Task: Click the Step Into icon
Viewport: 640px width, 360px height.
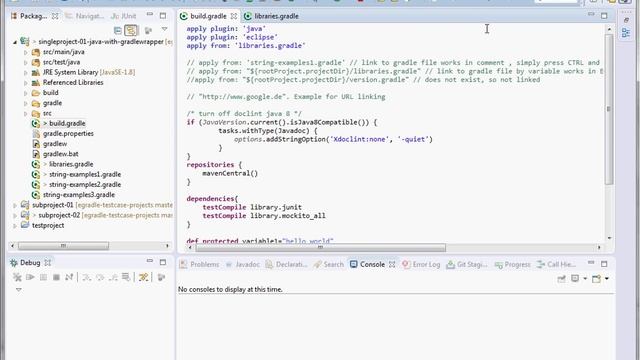Action: pyautogui.click(x=87, y=278)
